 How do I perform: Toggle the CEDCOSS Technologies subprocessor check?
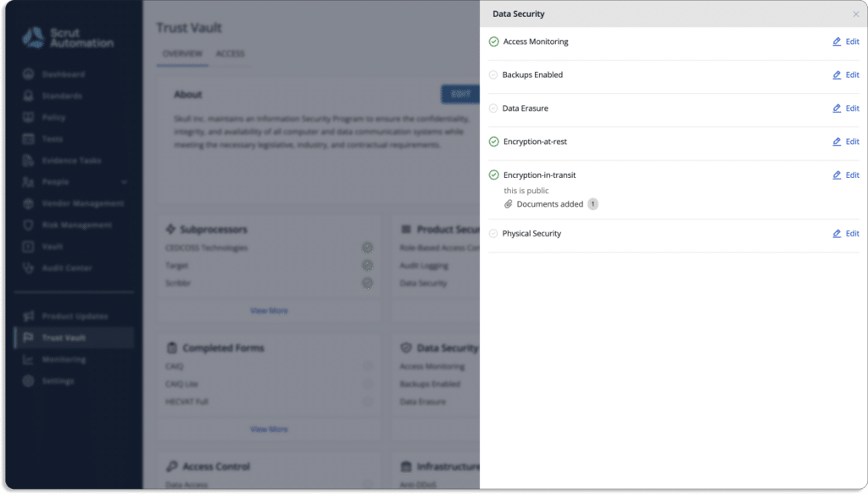367,247
